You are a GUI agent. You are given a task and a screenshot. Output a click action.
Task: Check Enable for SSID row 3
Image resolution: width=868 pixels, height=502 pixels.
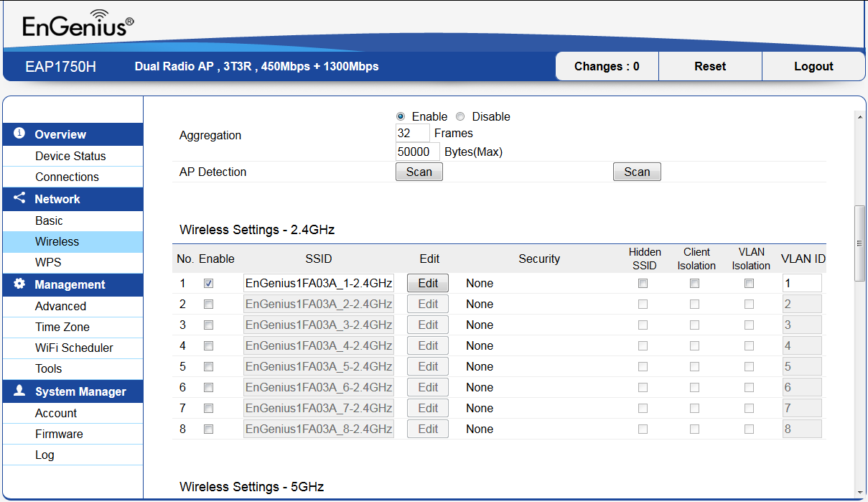coord(208,325)
